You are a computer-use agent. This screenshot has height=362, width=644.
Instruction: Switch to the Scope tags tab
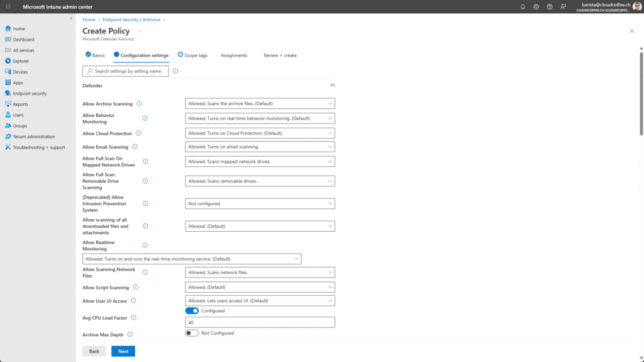(192, 55)
